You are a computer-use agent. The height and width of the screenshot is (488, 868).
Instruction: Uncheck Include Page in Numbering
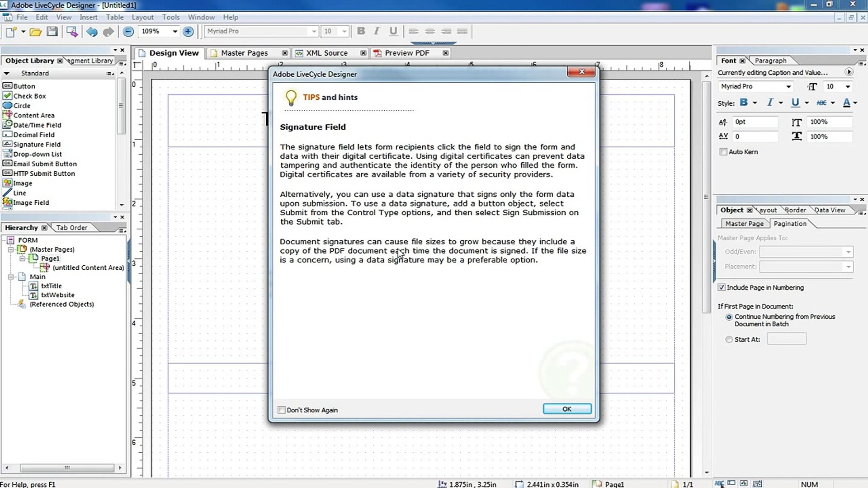point(722,287)
